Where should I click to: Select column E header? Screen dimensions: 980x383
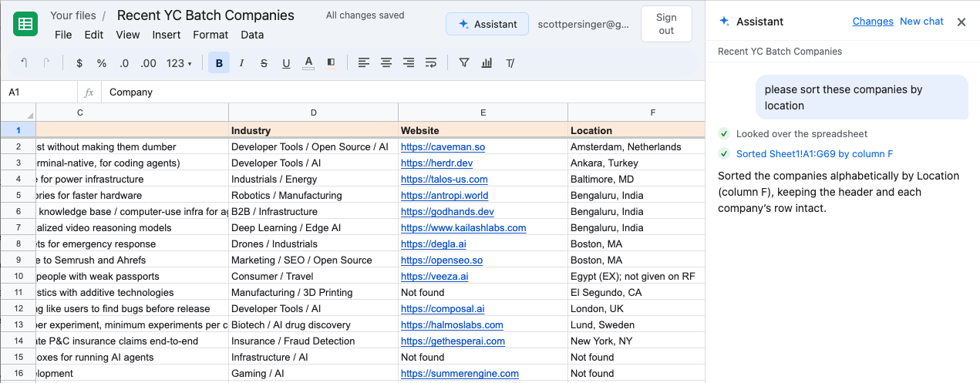tap(483, 113)
